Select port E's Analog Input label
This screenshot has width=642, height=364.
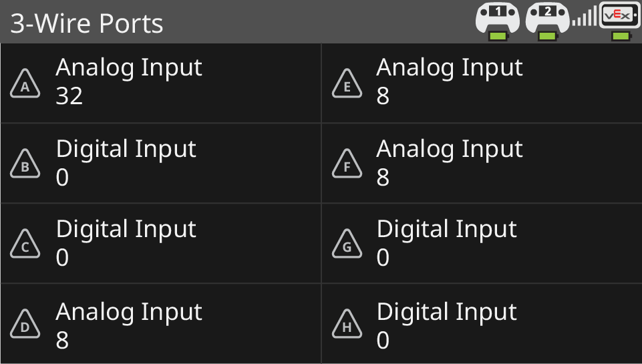click(x=450, y=67)
